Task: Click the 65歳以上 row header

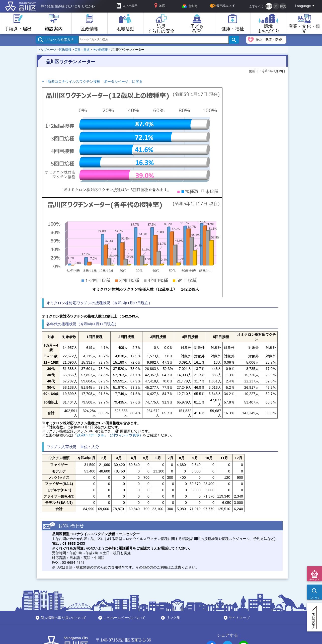Action: click(51, 402)
